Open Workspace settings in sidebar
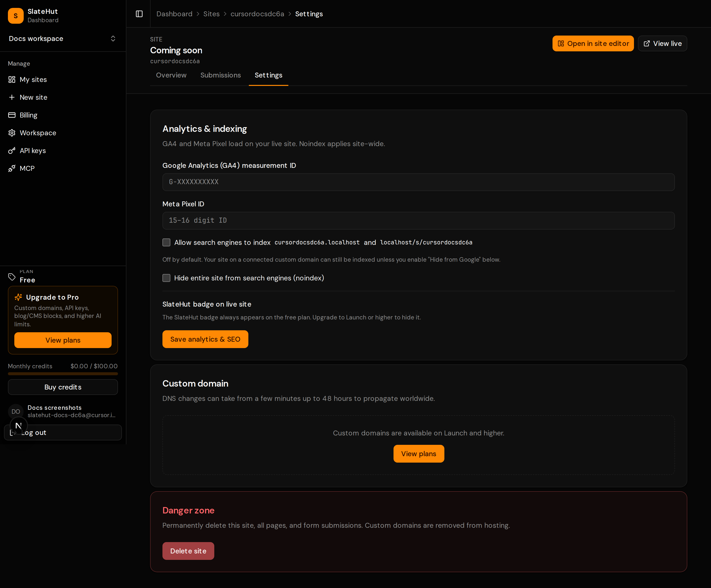Image resolution: width=711 pixels, height=588 pixels. pyautogui.click(x=63, y=133)
